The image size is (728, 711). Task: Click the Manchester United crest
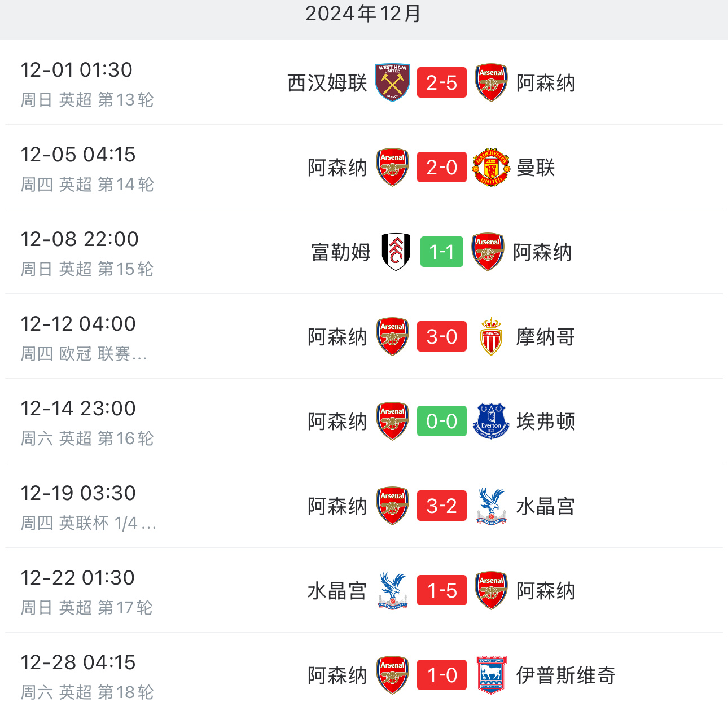[491, 167]
